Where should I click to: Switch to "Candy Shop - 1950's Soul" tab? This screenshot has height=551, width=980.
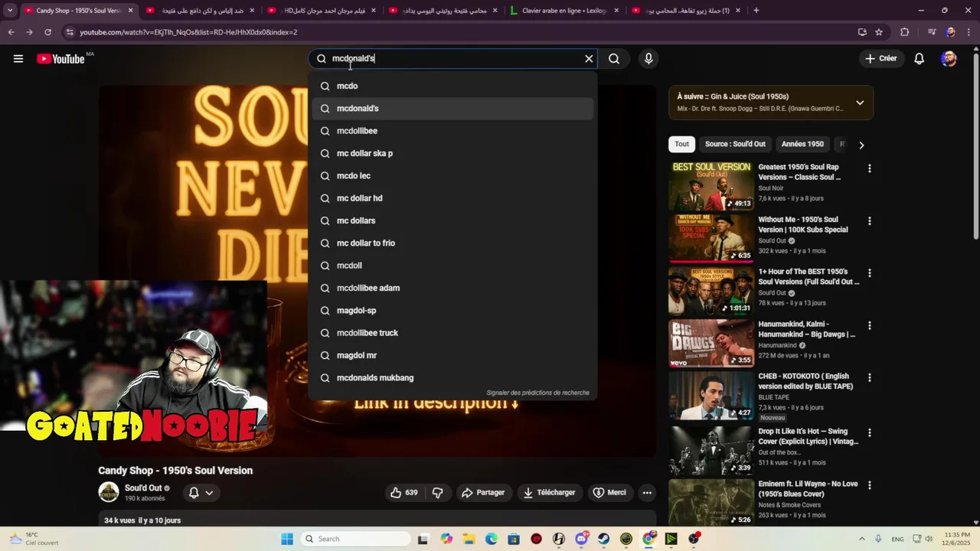[78, 11]
